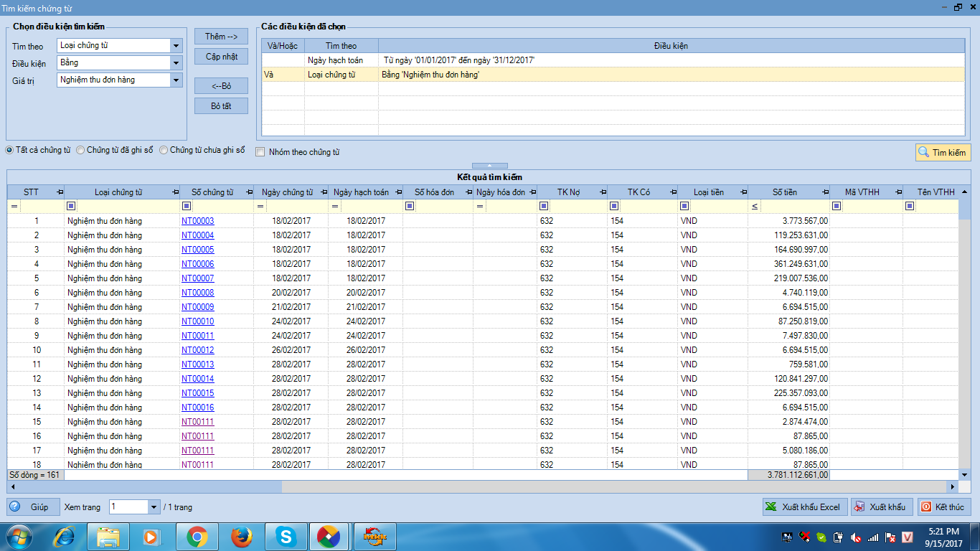Open voucher link NT00003

pos(197,221)
